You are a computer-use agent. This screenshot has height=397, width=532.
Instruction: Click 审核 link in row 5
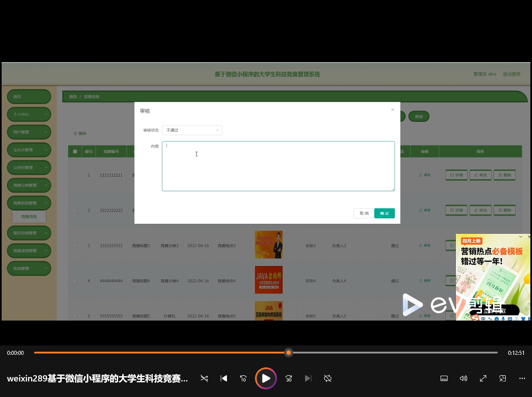pyautogui.click(x=425, y=316)
